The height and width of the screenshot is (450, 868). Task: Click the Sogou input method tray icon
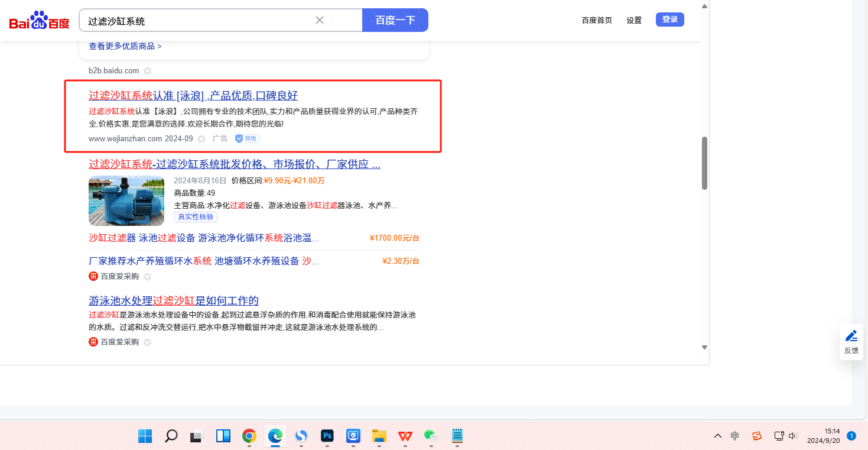(x=756, y=436)
